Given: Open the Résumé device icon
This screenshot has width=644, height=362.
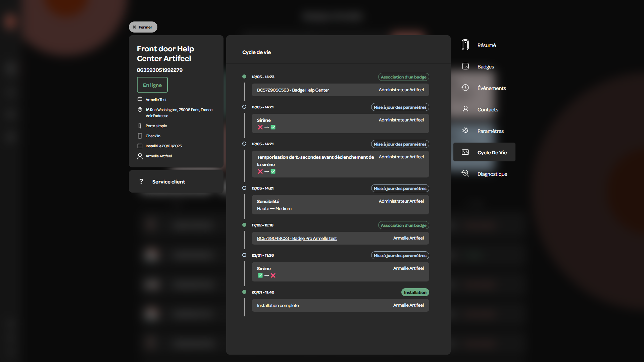Looking at the screenshot, I should click(x=465, y=45).
